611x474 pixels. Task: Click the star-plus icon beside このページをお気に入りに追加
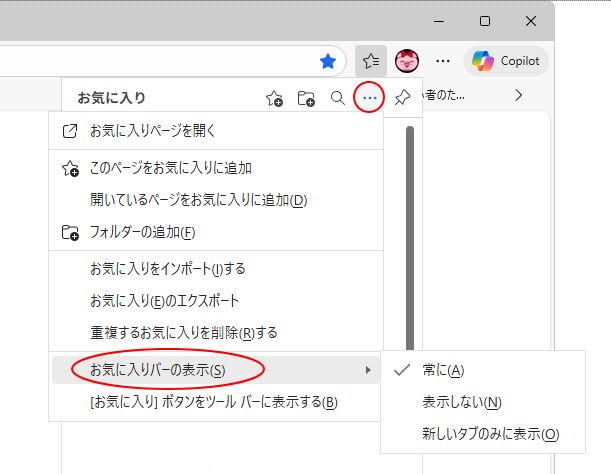pyautogui.click(x=70, y=168)
